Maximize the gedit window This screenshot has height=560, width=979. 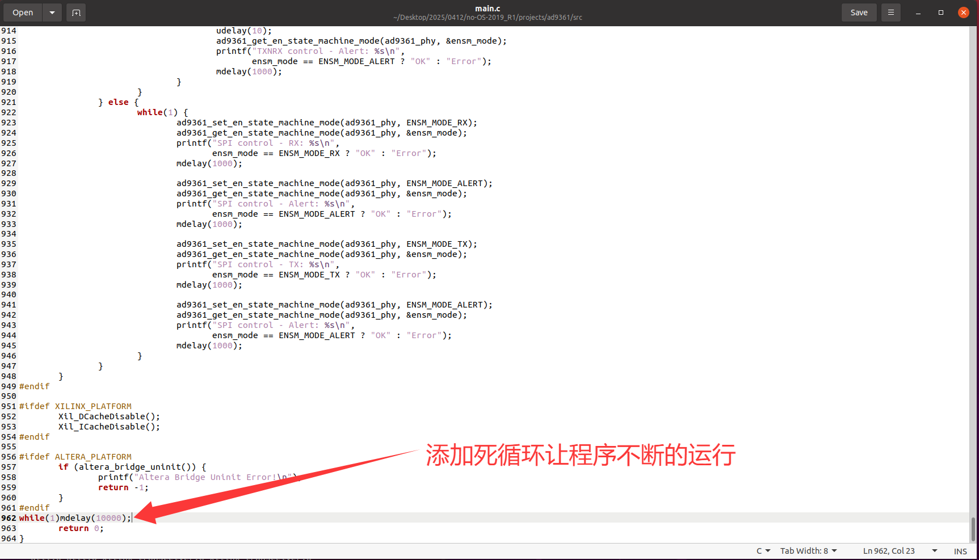click(941, 12)
